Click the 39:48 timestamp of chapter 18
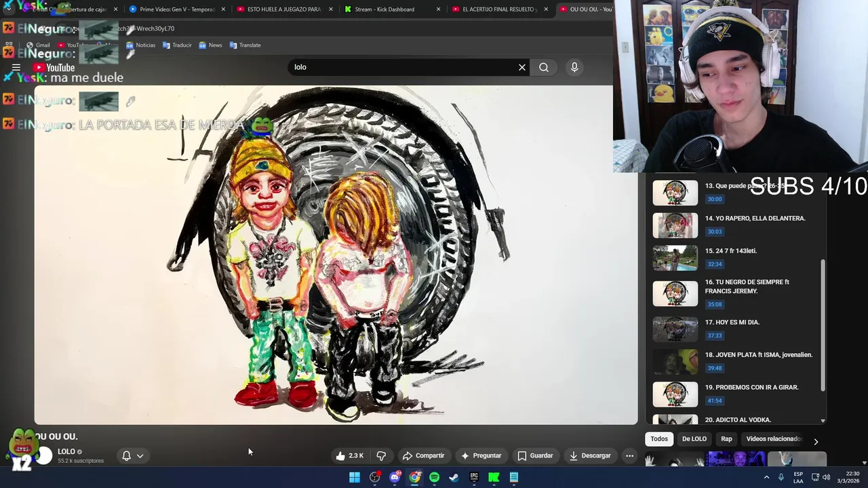Image resolution: width=868 pixels, height=488 pixels. 715,368
